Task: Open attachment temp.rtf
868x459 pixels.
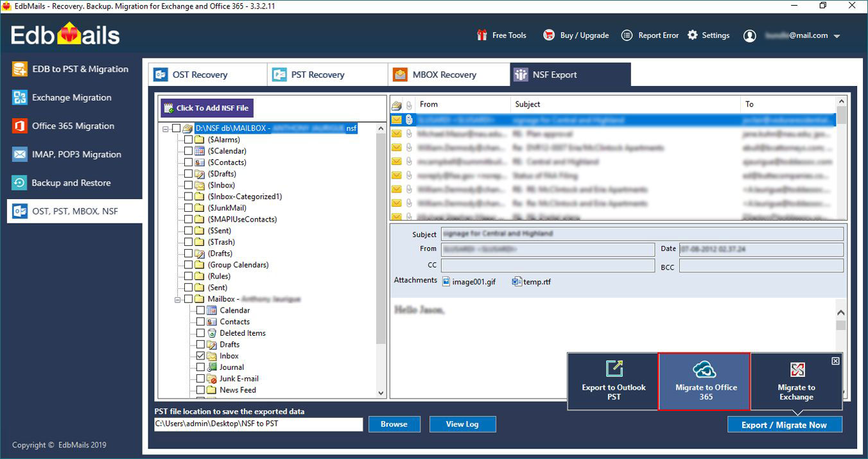Action: 532,281
